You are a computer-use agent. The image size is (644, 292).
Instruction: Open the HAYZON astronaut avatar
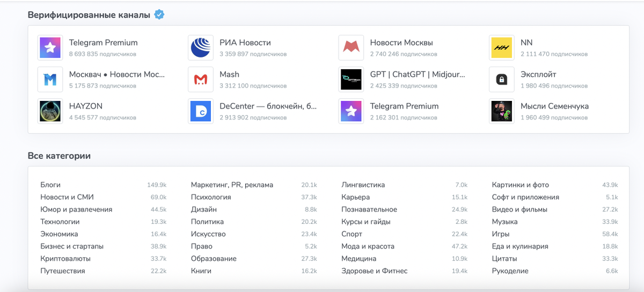(x=50, y=111)
